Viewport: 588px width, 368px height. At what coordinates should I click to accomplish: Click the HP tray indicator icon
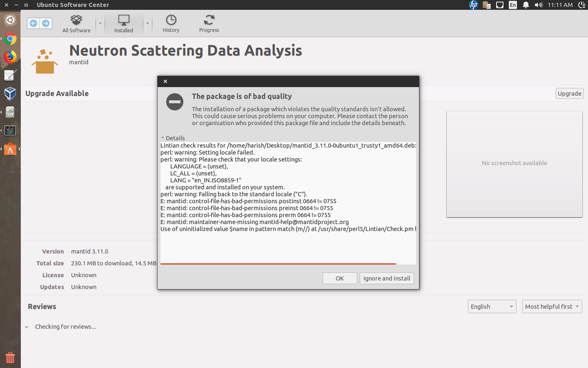pyautogui.click(x=473, y=5)
